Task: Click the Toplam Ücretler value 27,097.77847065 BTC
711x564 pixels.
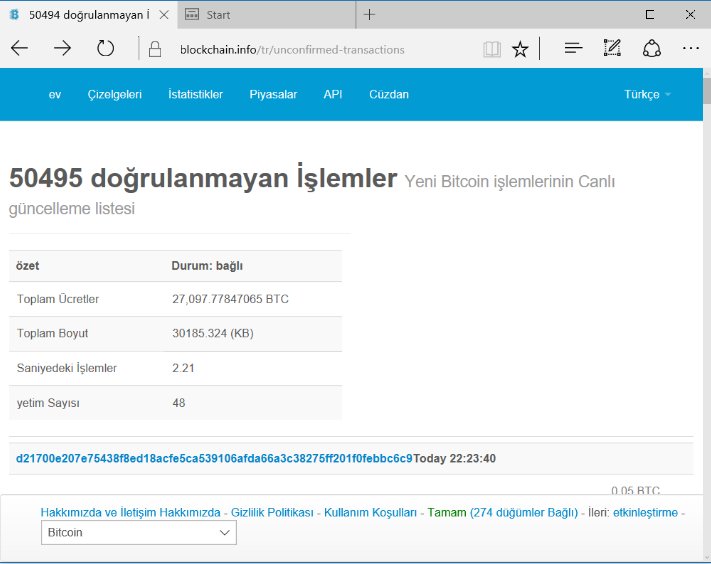Action: (x=230, y=299)
